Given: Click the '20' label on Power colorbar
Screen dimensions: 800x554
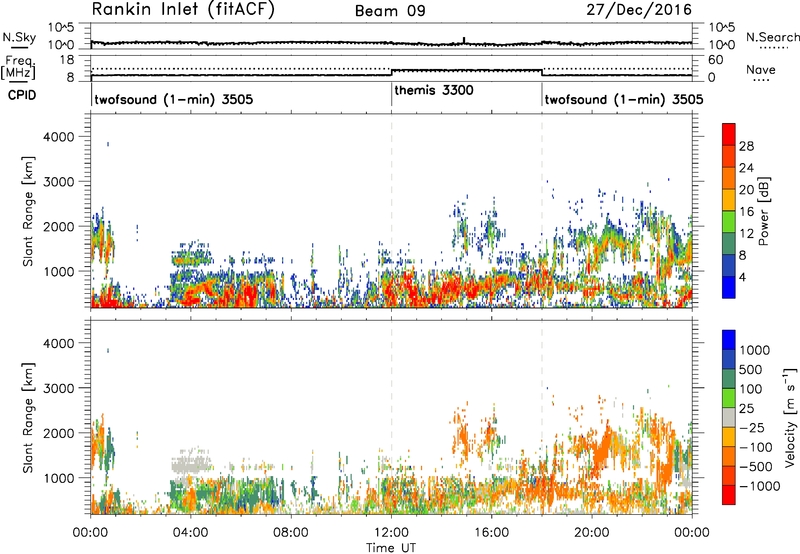Looking at the screenshot, I should 746,190.
